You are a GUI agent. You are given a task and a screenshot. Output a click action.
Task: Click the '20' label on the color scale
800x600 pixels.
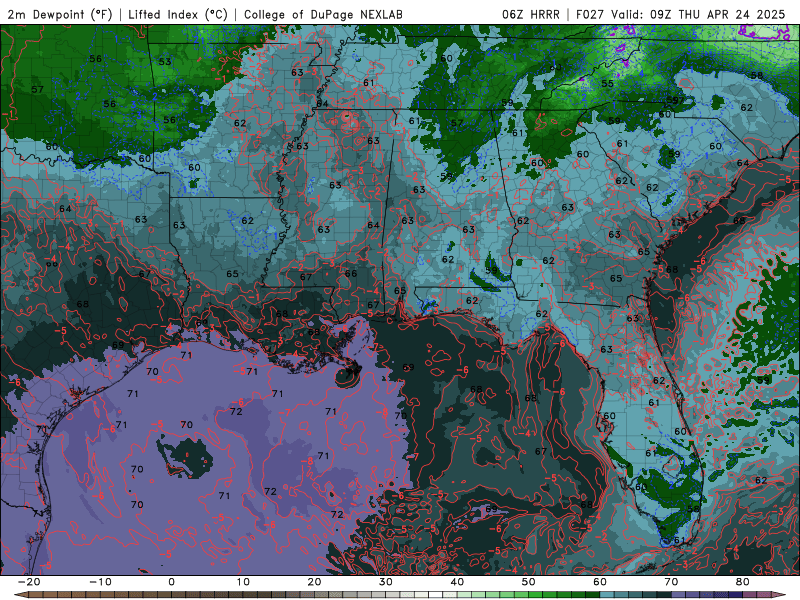pyautogui.click(x=314, y=582)
